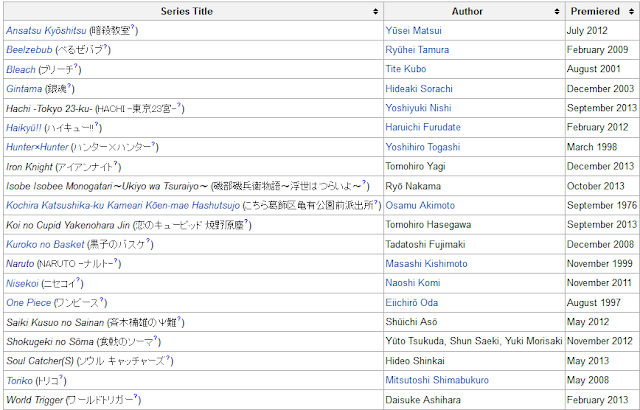The width and height of the screenshot is (640, 410).
Task: Visit author Yoshiyuki Nishi's page
Action: pyautogui.click(x=418, y=108)
